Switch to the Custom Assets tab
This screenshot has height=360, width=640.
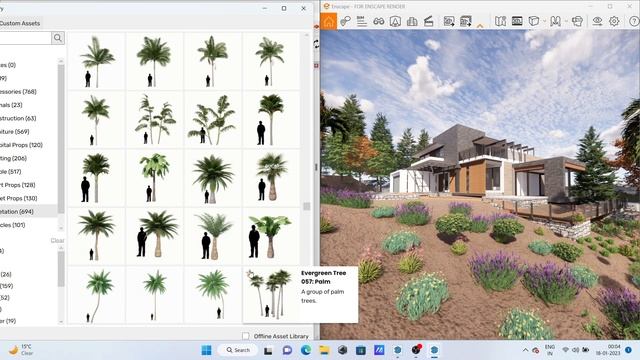tap(20, 23)
